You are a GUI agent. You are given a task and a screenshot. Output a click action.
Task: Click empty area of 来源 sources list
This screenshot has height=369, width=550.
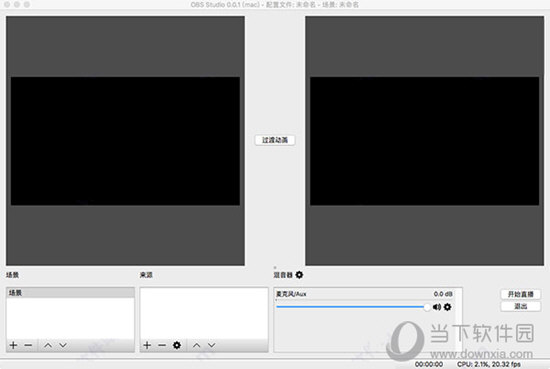point(204,313)
